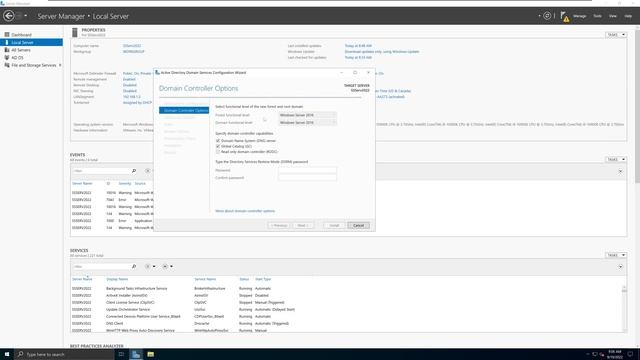Open the Forest functional level dropdown
Image resolution: width=640 pixels, height=360 pixels.
307,115
